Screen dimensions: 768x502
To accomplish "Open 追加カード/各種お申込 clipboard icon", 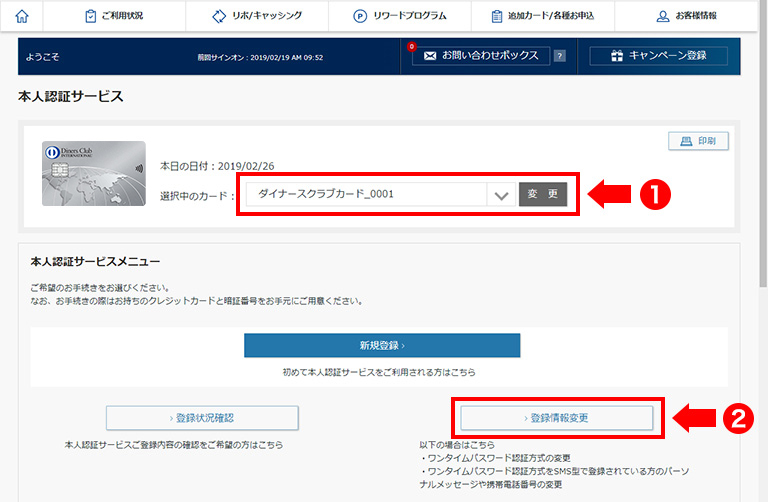I will pyautogui.click(x=497, y=16).
